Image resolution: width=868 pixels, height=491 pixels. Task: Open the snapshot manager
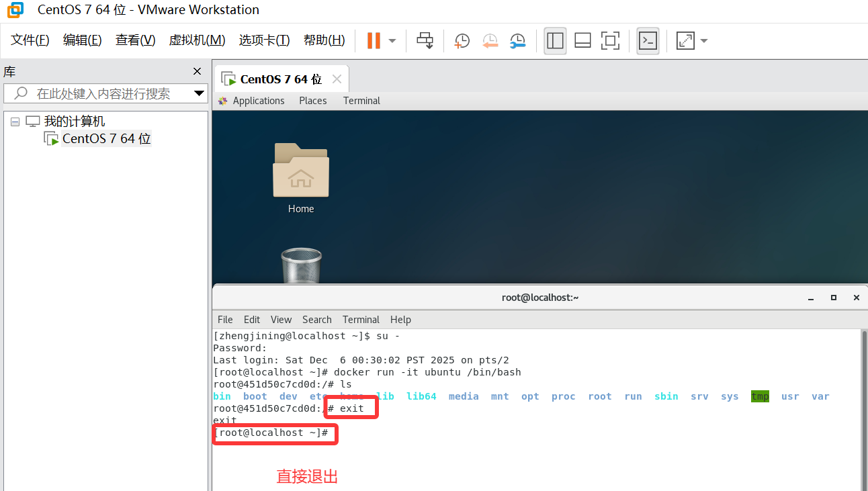pos(517,41)
